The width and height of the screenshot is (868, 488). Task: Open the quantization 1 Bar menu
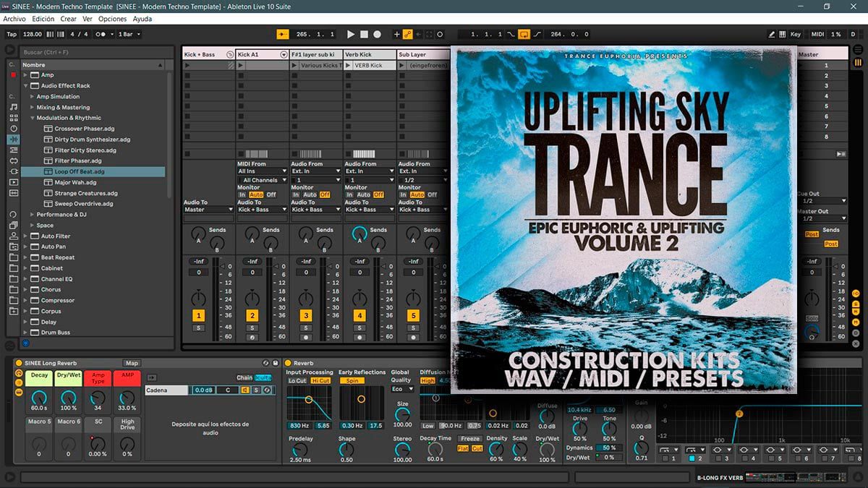coord(129,34)
